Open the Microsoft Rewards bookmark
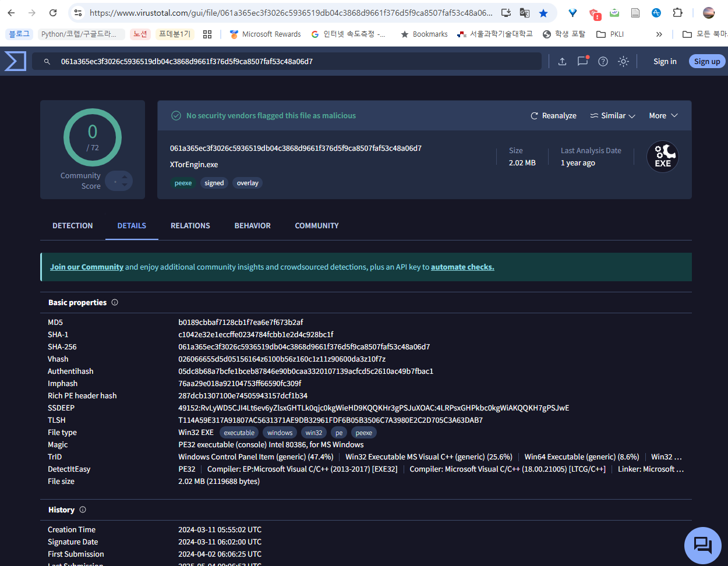 point(265,34)
